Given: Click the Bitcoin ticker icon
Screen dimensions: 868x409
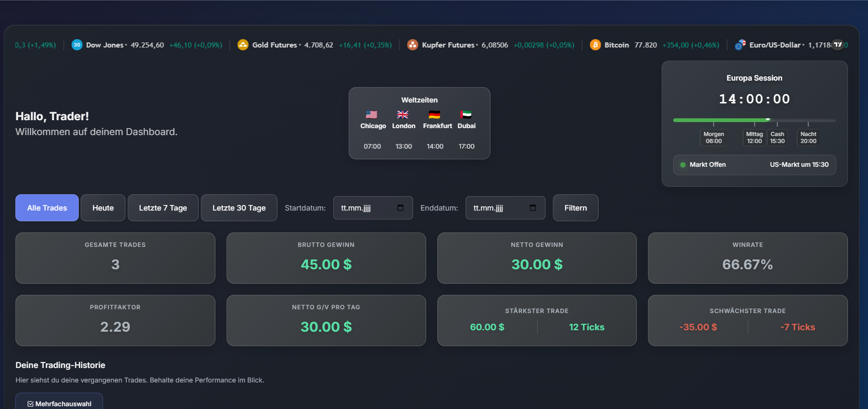Looking at the screenshot, I should 595,45.
